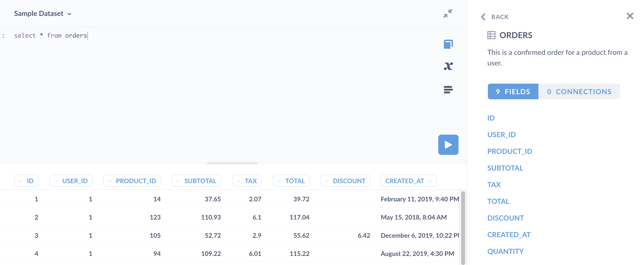Click the ORDERS table icon
Image resolution: width=644 pixels, height=265 pixels.
coord(491,35)
